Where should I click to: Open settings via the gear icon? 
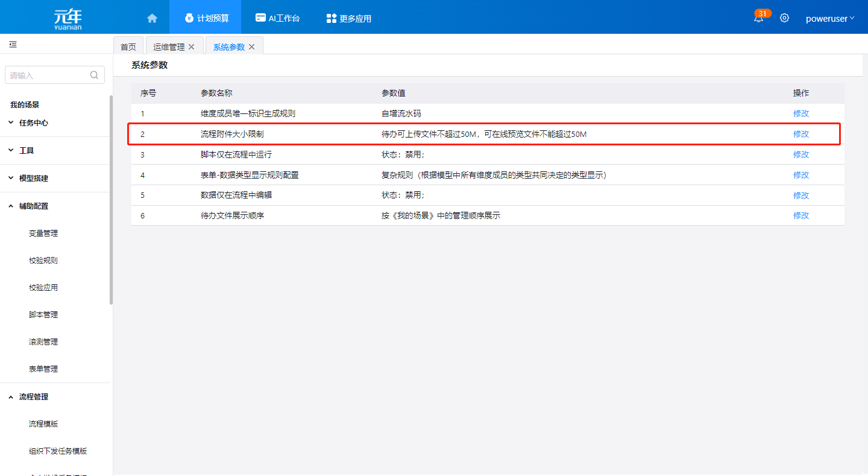click(x=784, y=18)
